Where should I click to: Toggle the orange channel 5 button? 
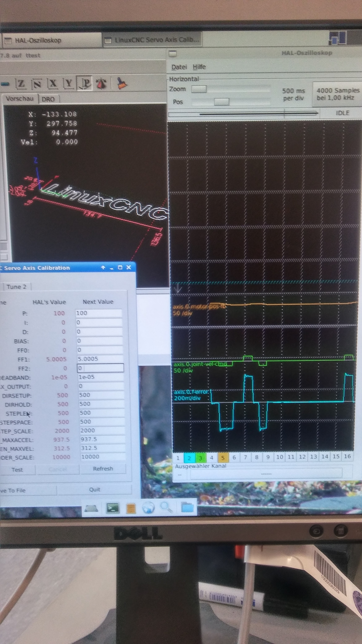223,458
